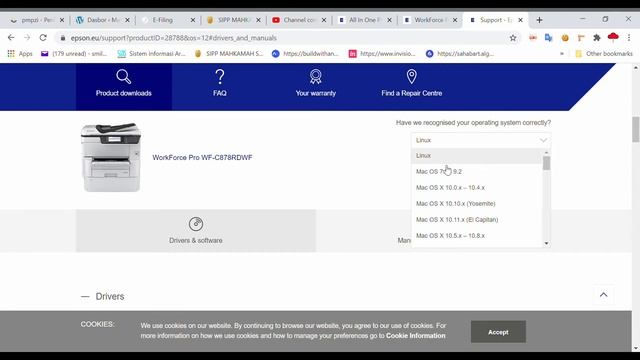Click the page scrollbar thumb
This screenshot has height=360, width=640.
tap(636, 129)
